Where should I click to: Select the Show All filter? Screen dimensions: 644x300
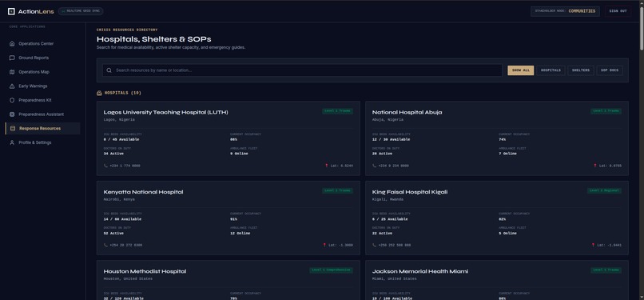[521, 70]
